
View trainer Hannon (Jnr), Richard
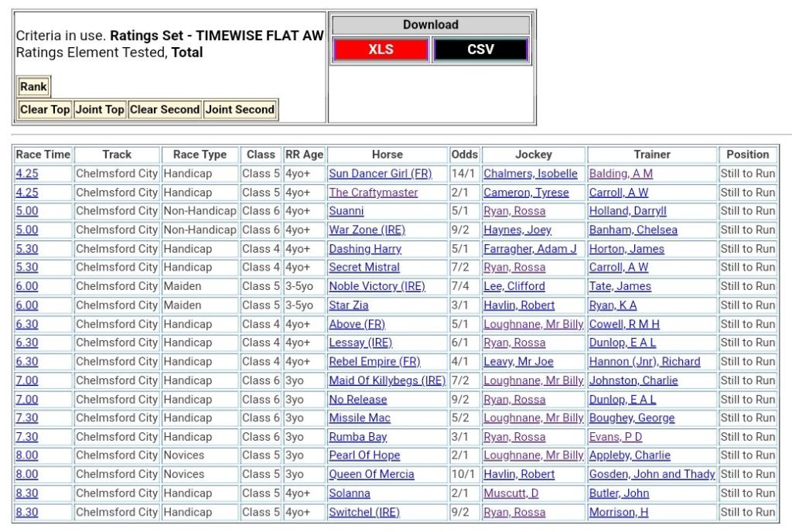[644, 362]
